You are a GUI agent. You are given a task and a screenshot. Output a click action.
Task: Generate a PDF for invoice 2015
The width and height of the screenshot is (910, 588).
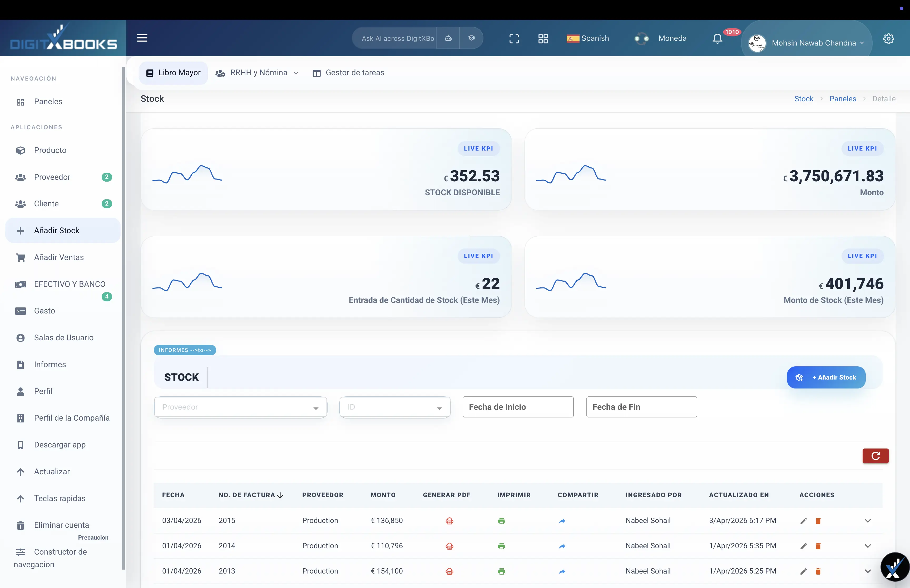(449, 520)
